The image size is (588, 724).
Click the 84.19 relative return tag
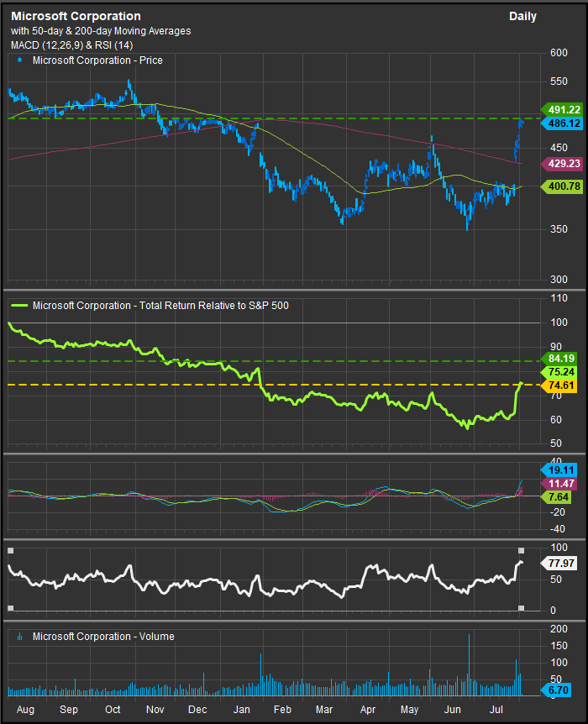tap(559, 359)
